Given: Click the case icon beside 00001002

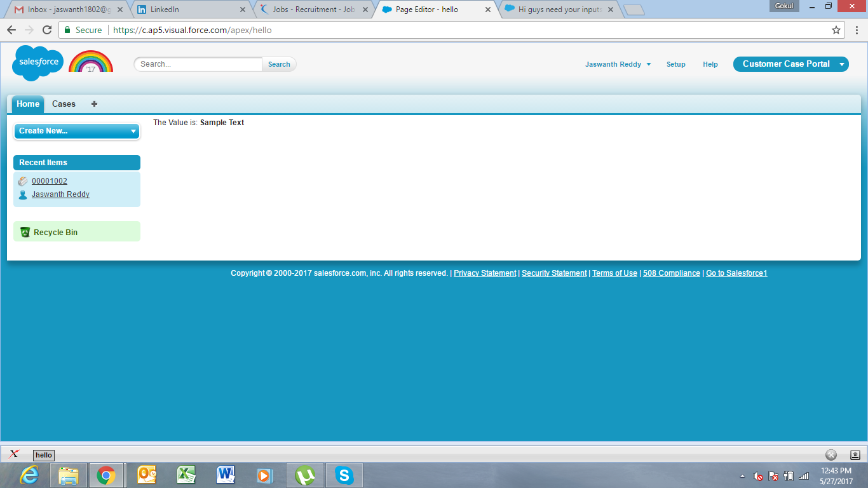Looking at the screenshot, I should point(23,181).
